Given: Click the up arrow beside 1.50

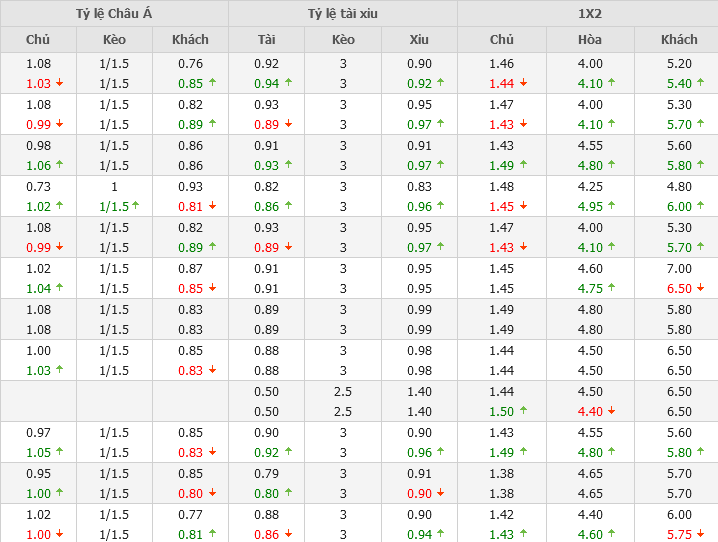Looking at the screenshot, I should point(523,411).
